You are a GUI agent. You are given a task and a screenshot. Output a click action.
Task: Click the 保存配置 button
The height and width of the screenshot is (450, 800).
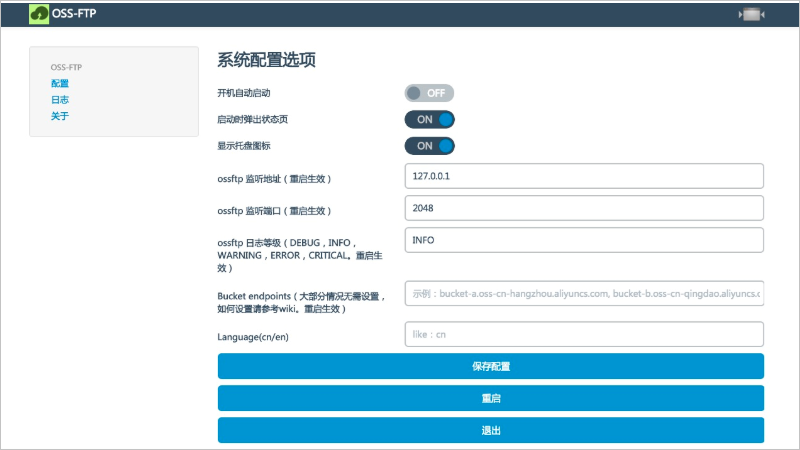click(x=491, y=366)
